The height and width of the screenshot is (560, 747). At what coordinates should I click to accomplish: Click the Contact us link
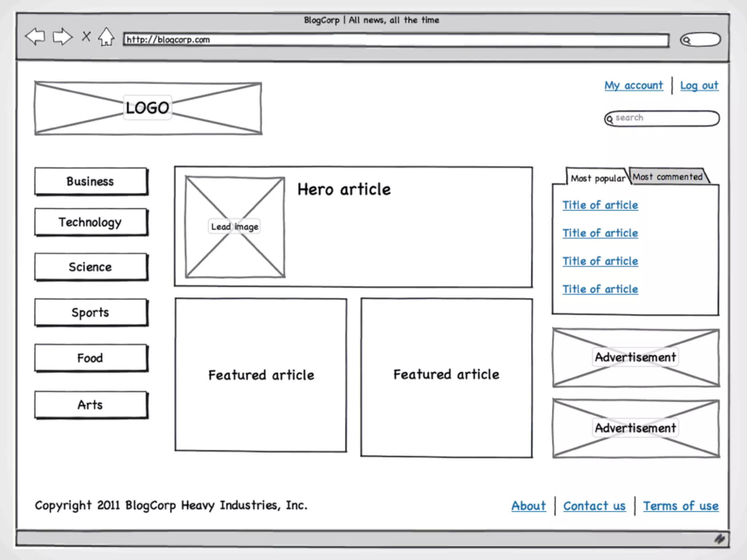pos(594,506)
